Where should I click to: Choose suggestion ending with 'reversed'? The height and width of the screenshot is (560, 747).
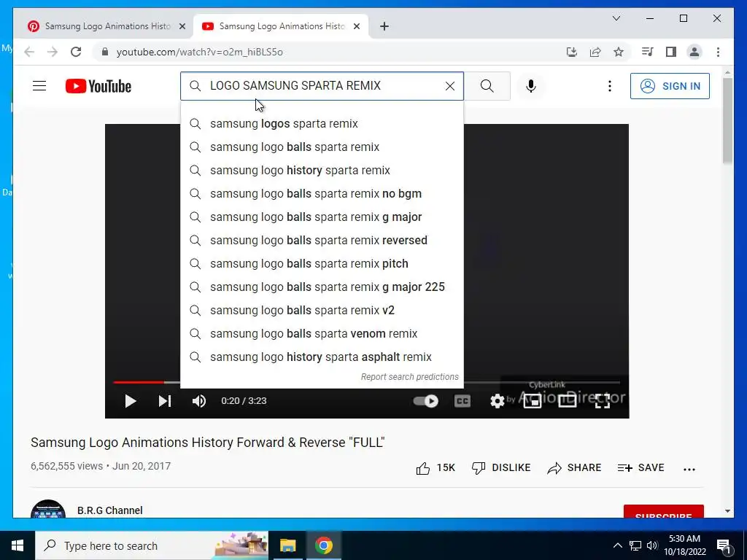coord(322,241)
